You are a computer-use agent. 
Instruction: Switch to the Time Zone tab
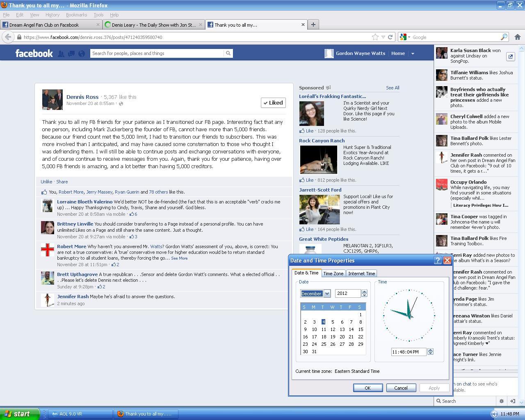pos(333,274)
